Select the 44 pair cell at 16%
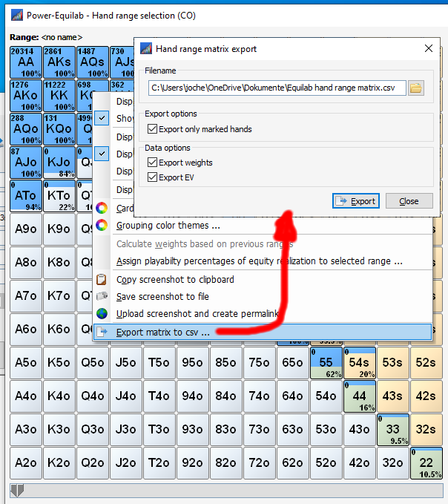 (360, 396)
